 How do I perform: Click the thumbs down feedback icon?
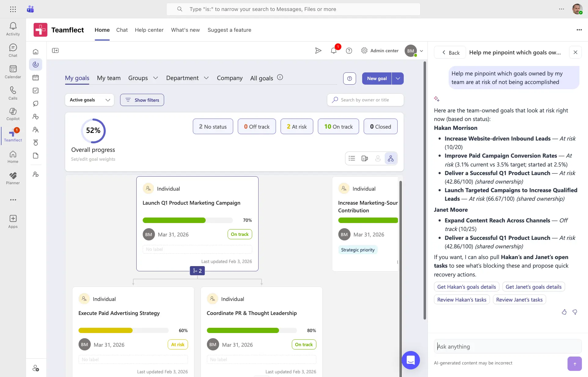point(575,312)
